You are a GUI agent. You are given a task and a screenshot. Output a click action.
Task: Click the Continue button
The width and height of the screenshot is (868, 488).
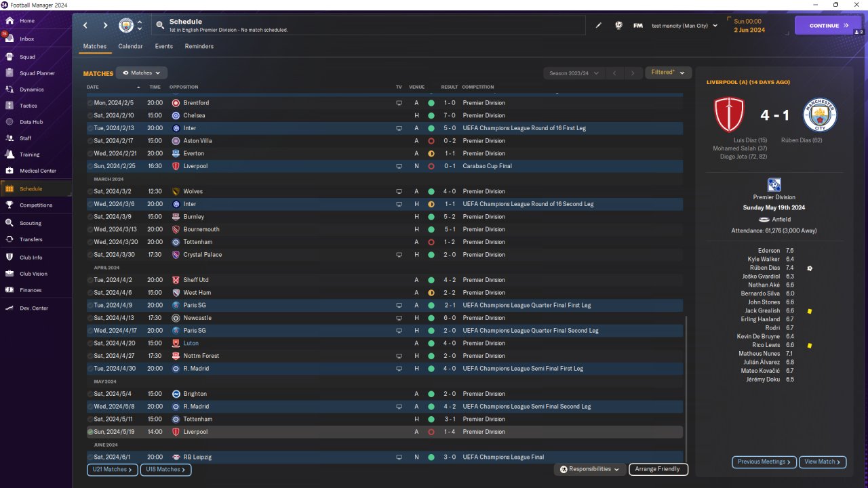tap(828, 26)
